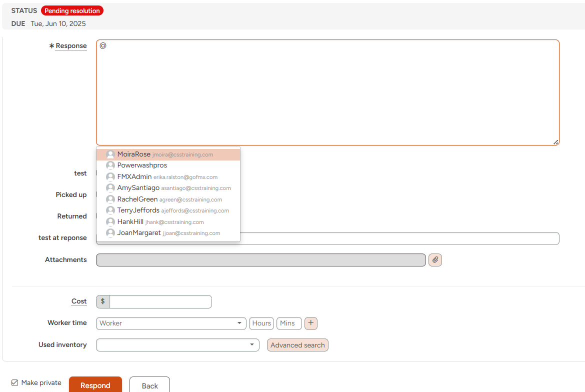Image resolution: width=585 pixels, height=392 pixels.
Task: Click MoiraRose's avatar icon in the mention list
Action: (x=110, y=155)
